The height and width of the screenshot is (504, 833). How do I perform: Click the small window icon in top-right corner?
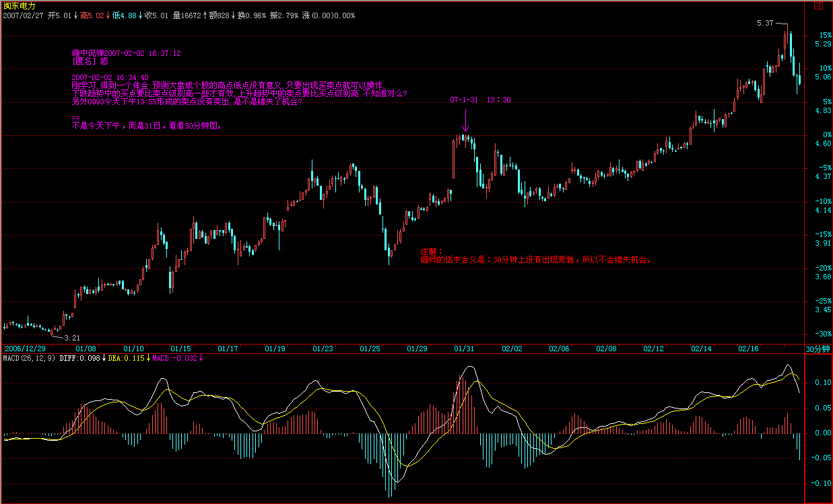click(x=818, y=5)
